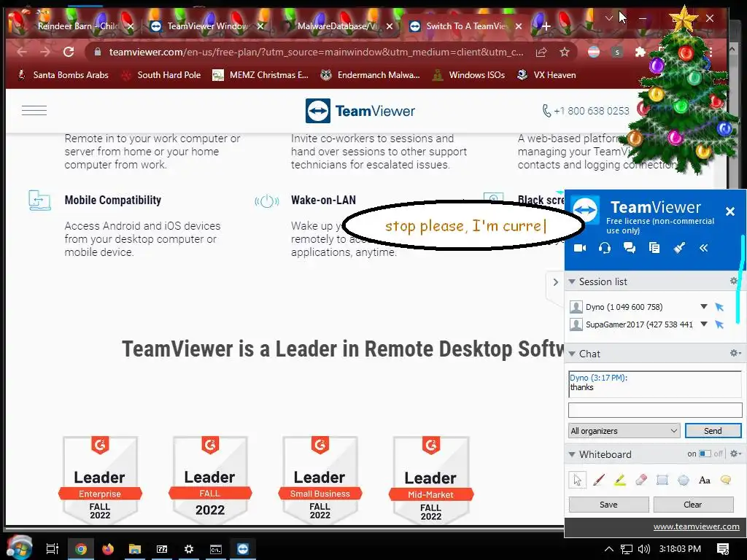This screenshot has width=747, height=560.
Task: Click the chat message input field
Action: point(655,410)
